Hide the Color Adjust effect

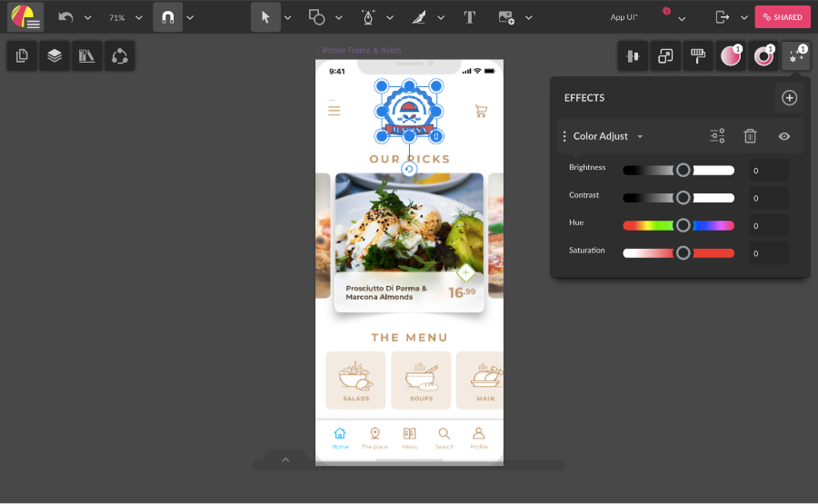tap(784, 136)
